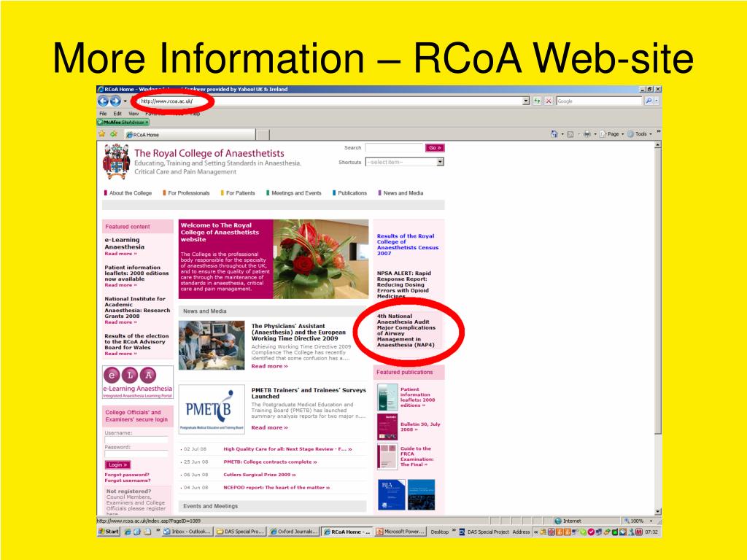
Task: Click the PMETB logo image
Action: pos(212,410)
